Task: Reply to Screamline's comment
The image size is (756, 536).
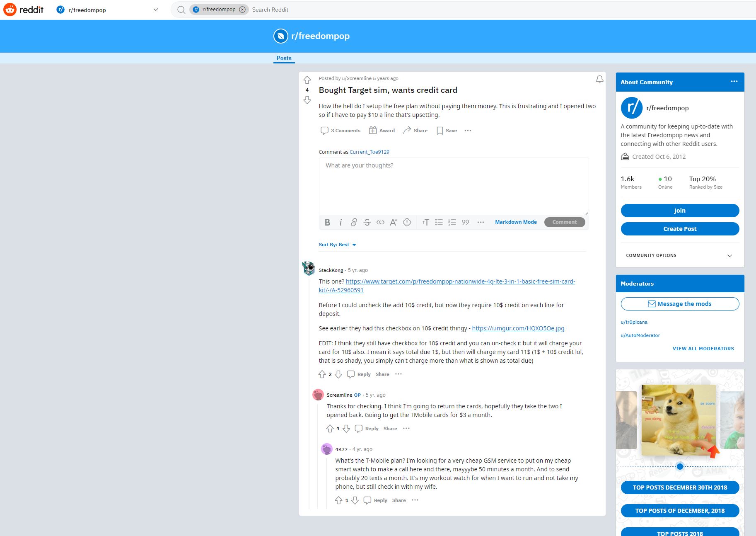Action: point(367,429)
